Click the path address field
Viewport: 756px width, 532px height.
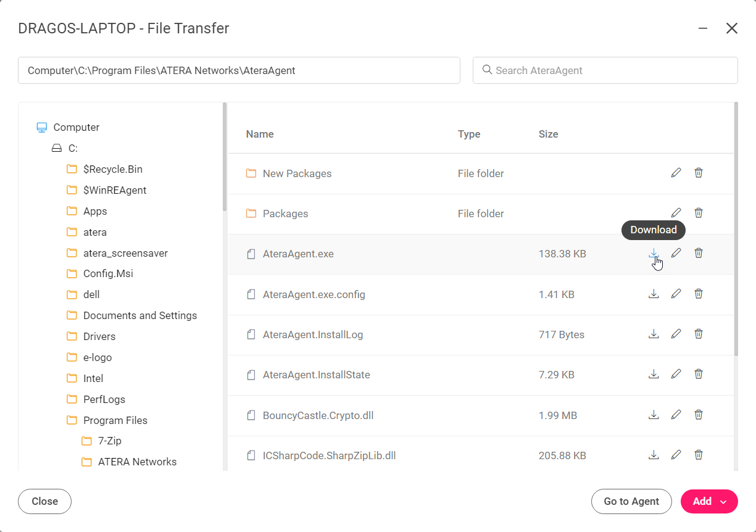pos(239,70)
